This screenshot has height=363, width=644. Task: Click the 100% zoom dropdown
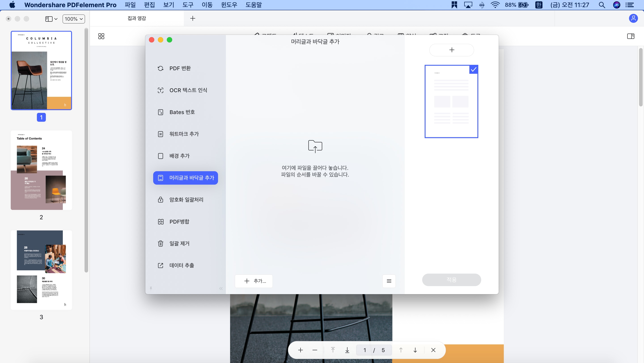[x=73, y=19]
